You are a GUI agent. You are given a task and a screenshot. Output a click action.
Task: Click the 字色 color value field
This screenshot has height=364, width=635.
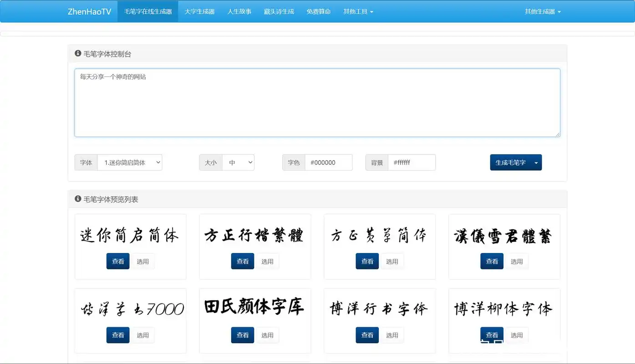(x=329, y=162)
